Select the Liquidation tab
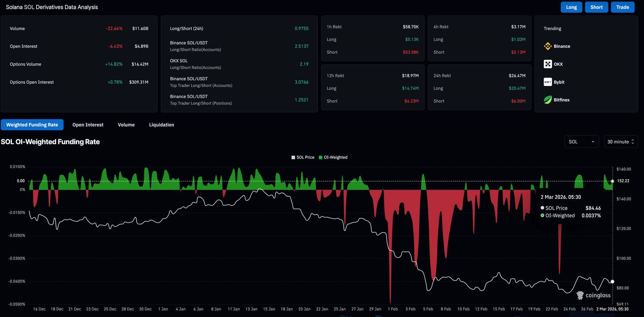The width and height of the screenshot is (644, 317). click(x=161, y=125)
